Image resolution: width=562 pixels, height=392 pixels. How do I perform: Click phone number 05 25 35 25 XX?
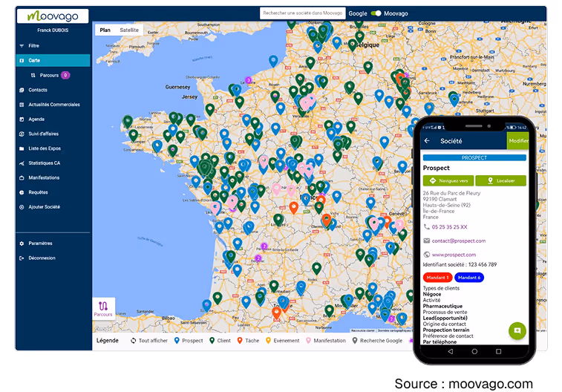[449, 227]
